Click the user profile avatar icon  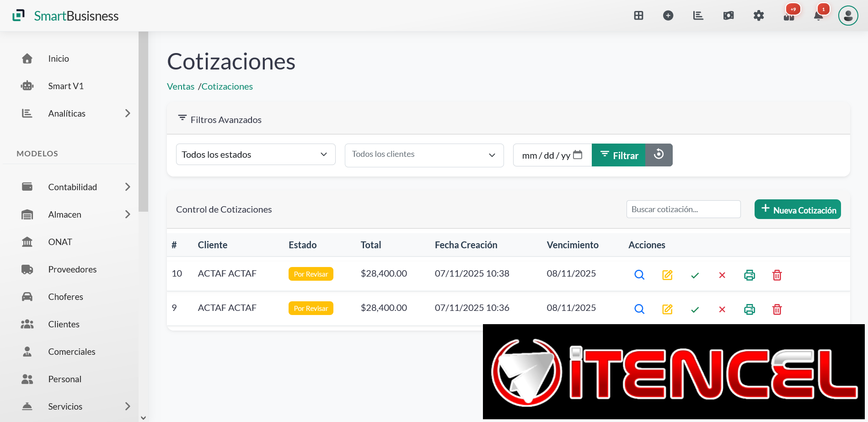point(848,15)
